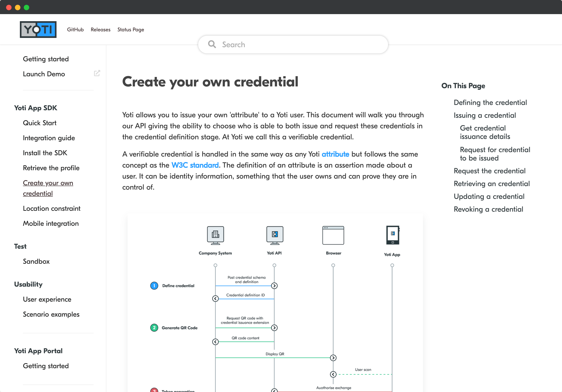Click the Browser window icon in diagram
Image resolution: width=562 pixels, height=392 pixels.
(333, 235)
